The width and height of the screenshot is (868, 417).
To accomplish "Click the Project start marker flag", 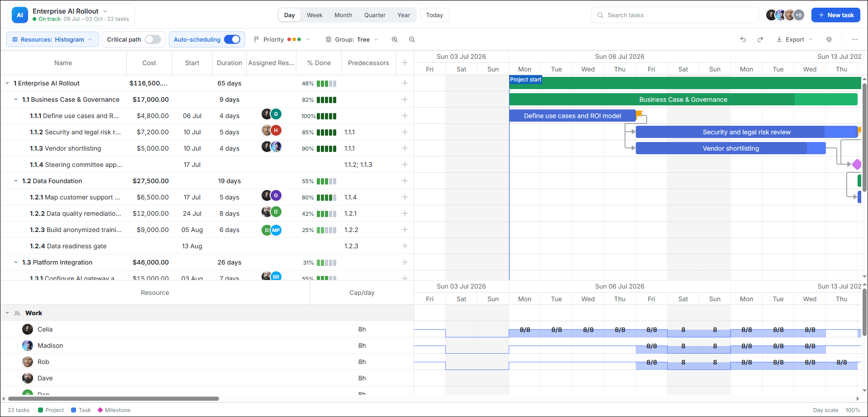I will 525,80.
